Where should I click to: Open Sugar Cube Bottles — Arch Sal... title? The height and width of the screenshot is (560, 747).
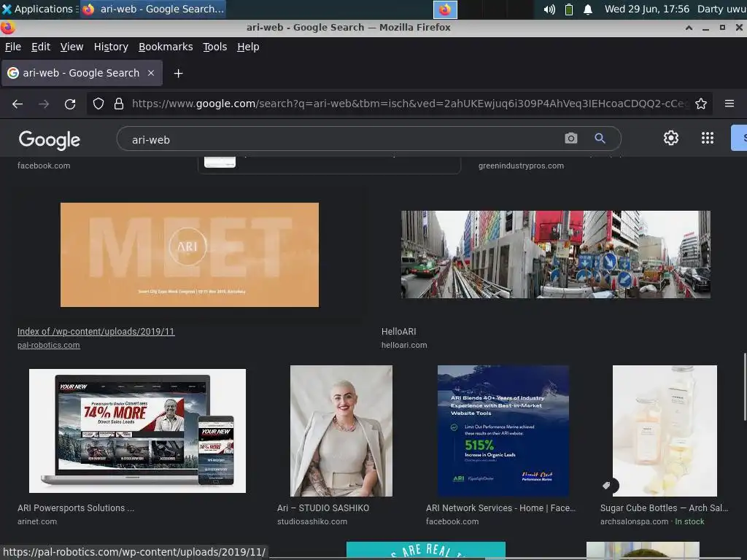(664, 508)
